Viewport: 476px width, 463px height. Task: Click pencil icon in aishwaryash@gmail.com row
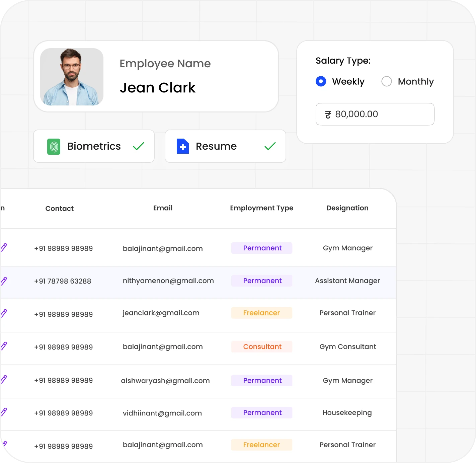pos(4,379)
